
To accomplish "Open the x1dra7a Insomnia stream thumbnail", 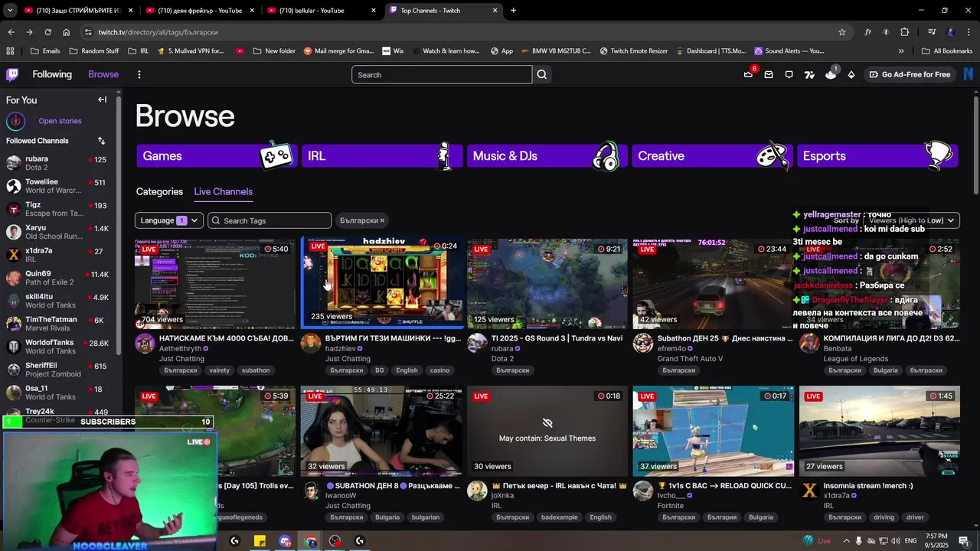I will tap(879, 432).
